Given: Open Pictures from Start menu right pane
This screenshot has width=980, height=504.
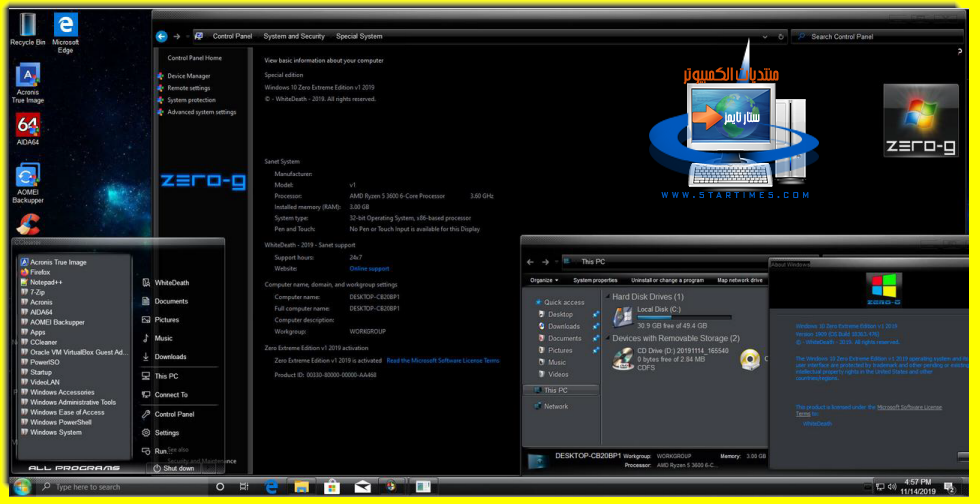Looking at the screenshot, I should (167, 320).
